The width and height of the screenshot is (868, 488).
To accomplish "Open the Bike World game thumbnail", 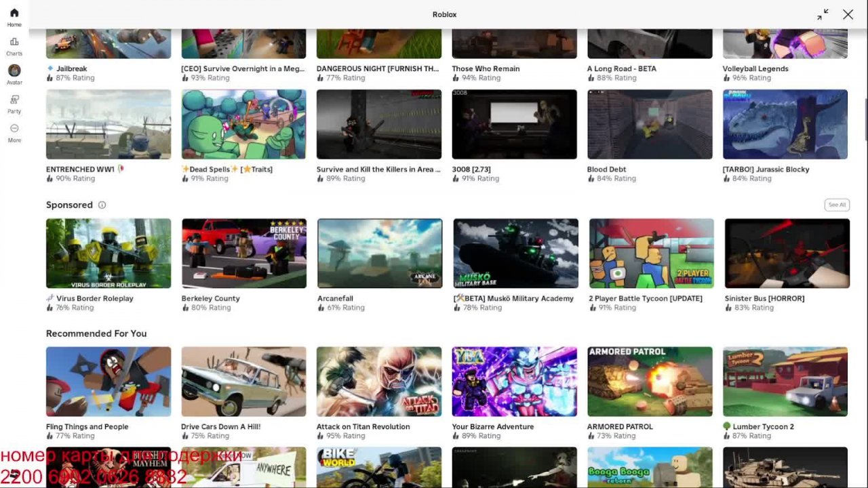I will point(379,468).
